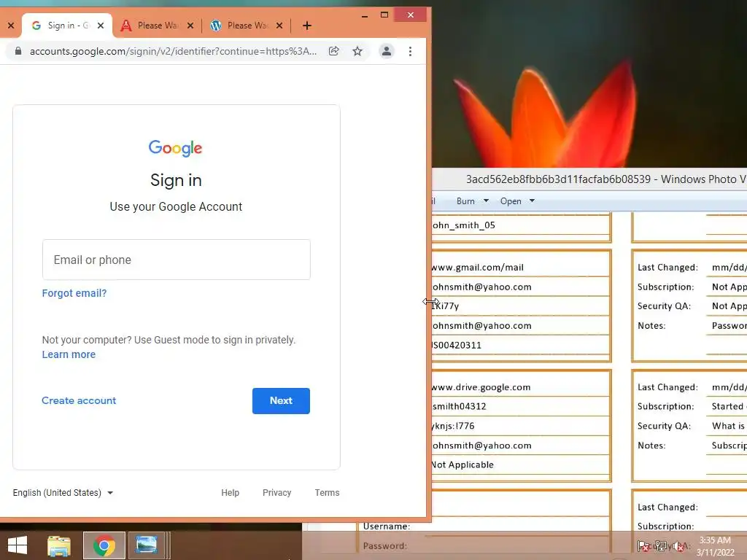747x560 pixels.
Task: Focus the Email or phone field
Action: 177,260
